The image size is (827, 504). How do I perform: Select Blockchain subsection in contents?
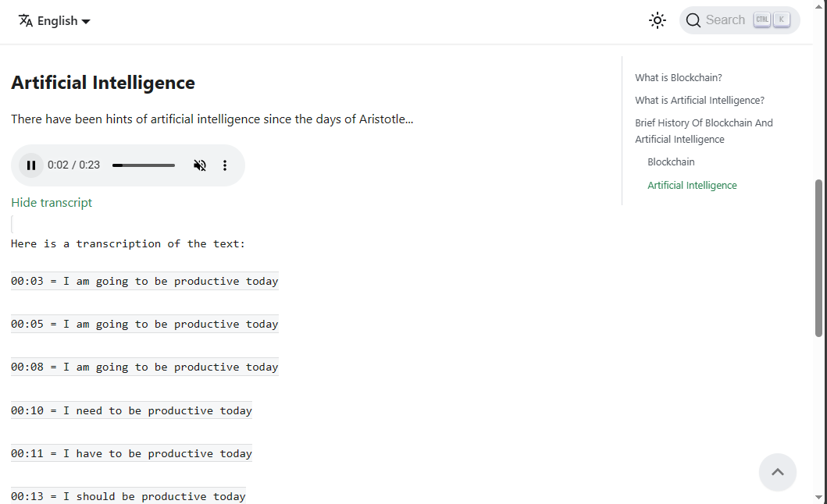tap(671, 162)
